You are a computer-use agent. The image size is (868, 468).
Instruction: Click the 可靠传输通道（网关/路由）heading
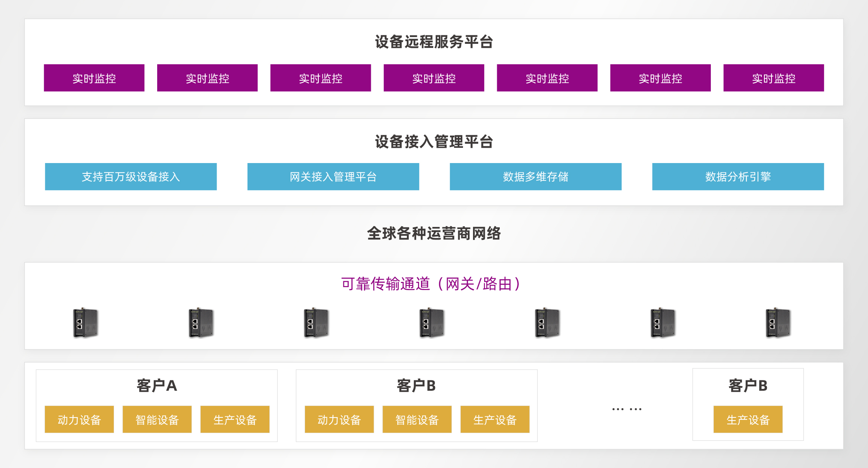[x=431, y=284]
